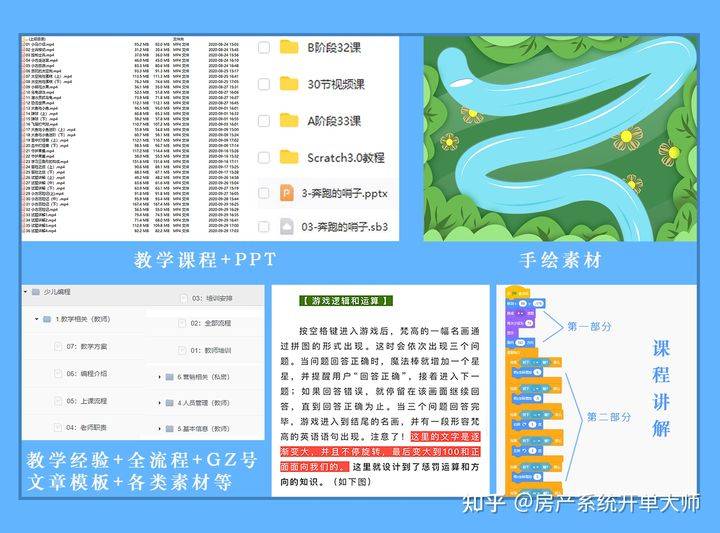The width and height of the screenshot is (720, 533).
Task: Click the folder icon of 6.营销相关（私房）
Action: point(169,377)
